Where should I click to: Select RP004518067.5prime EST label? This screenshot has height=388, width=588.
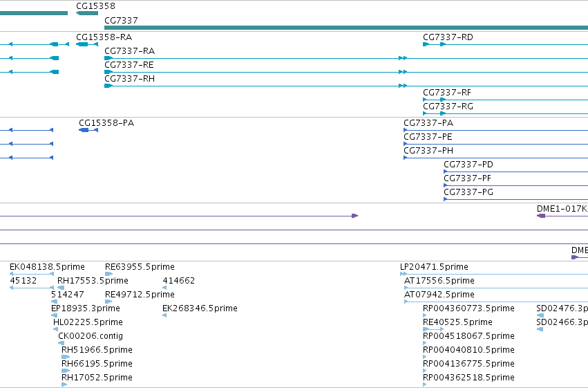click(x=468, y=336)
